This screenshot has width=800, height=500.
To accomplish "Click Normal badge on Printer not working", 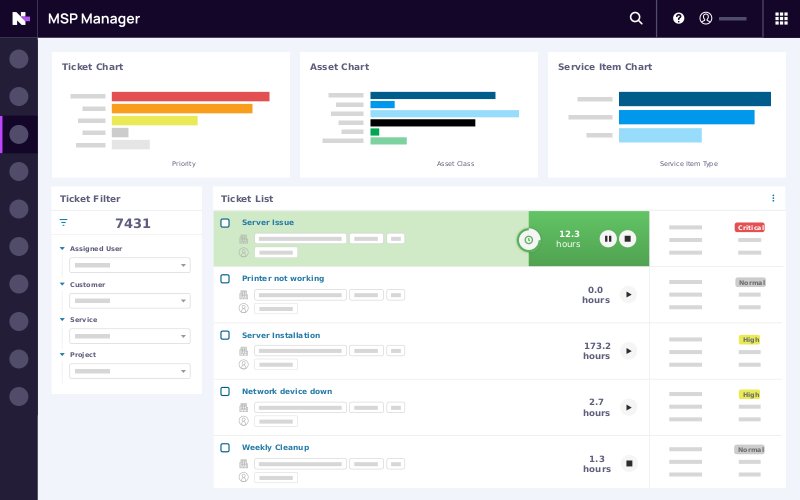I will 751,283.
